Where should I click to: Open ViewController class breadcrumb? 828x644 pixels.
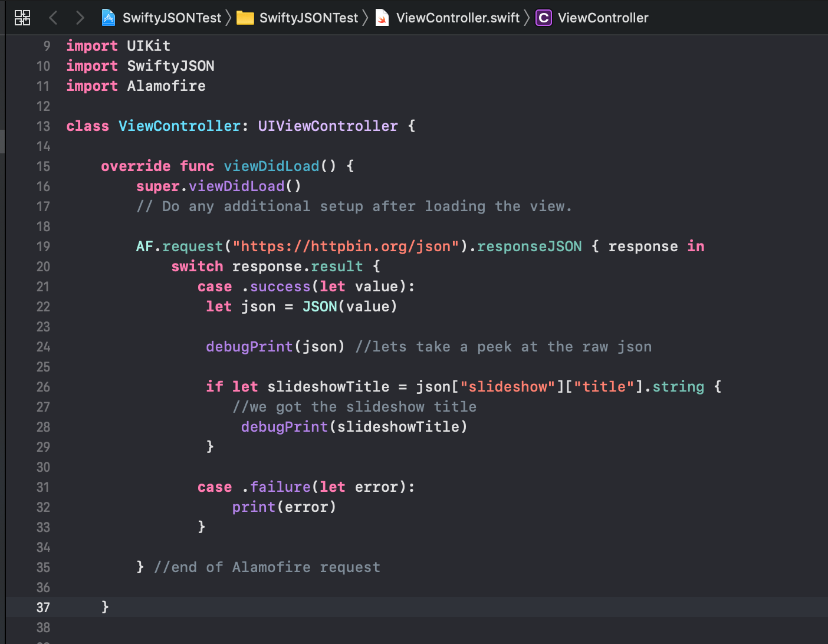click(x=603, y=18)
